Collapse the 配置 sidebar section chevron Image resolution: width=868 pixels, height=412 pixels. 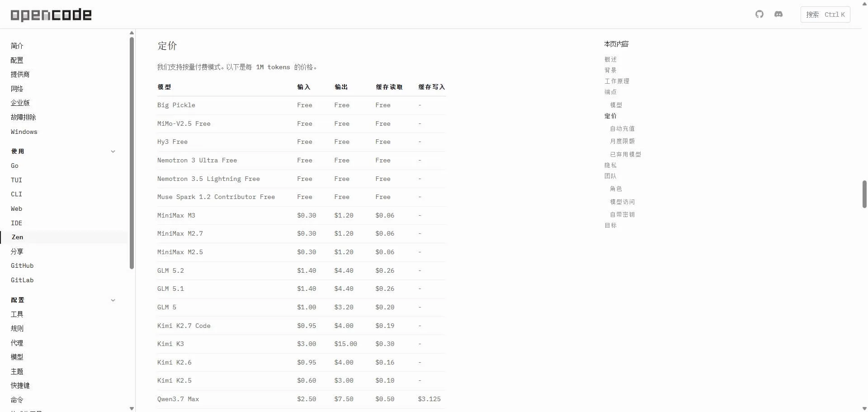[113, 300]
